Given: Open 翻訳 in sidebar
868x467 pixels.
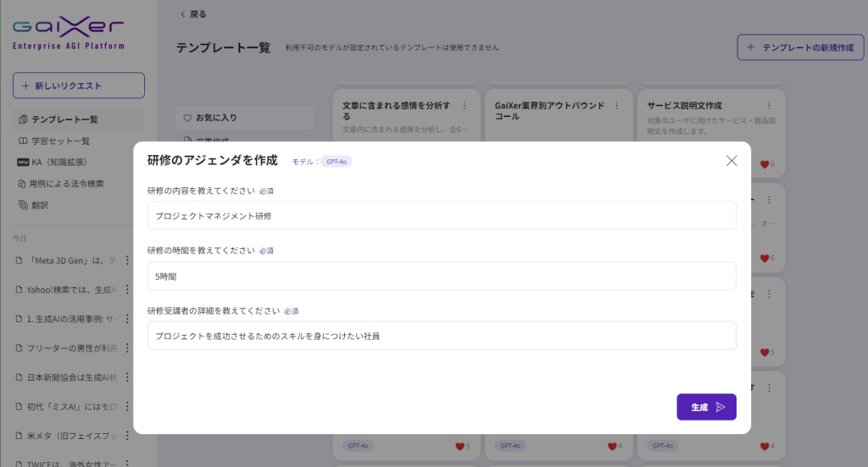Looking at the screenshot, I should [40, 204].
